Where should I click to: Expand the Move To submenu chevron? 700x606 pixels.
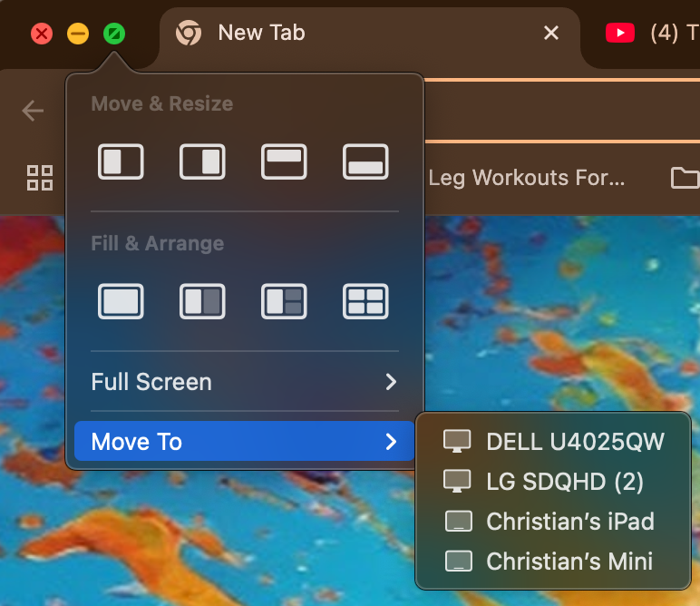pos(391,442)
